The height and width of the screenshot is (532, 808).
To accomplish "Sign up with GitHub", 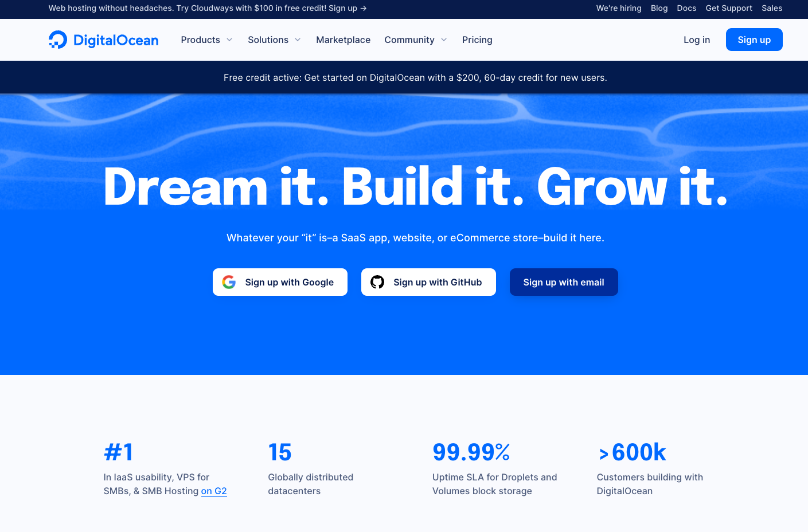I will coord(428,282).
